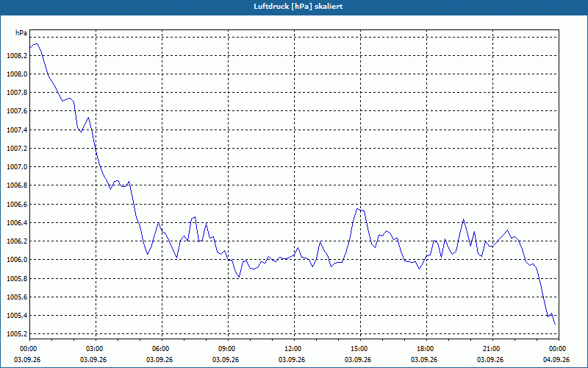Click the 1007,0 y-axis value
This screenshot has height=368, width=588.
click(x=17, y=167)
